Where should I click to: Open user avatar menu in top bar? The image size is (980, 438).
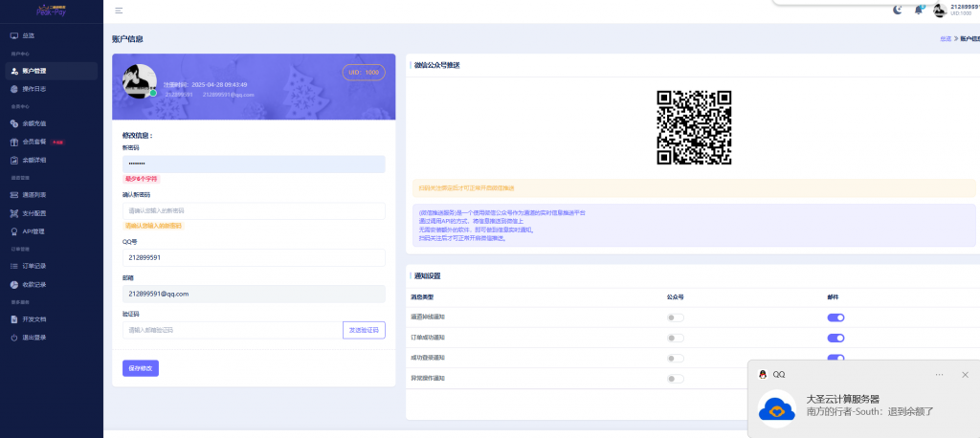[x=940, y=10]
